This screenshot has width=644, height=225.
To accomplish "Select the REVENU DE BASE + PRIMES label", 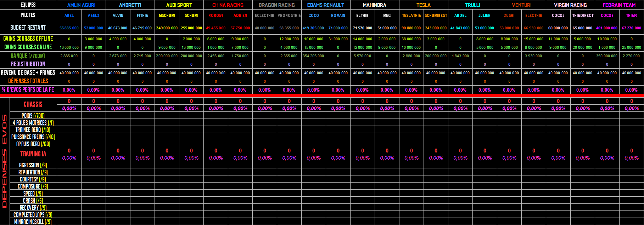I will pyautogui.click(x=28, y=73).
